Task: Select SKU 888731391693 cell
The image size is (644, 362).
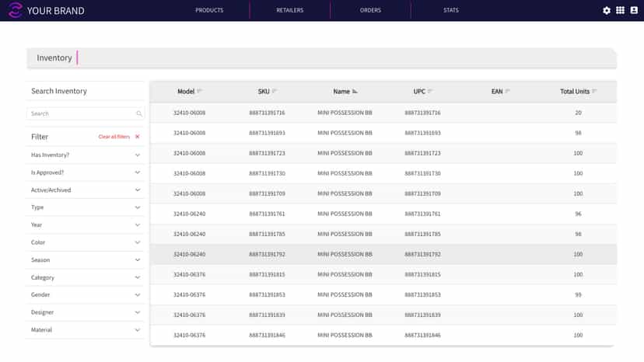Action: [x=267, y=133]
